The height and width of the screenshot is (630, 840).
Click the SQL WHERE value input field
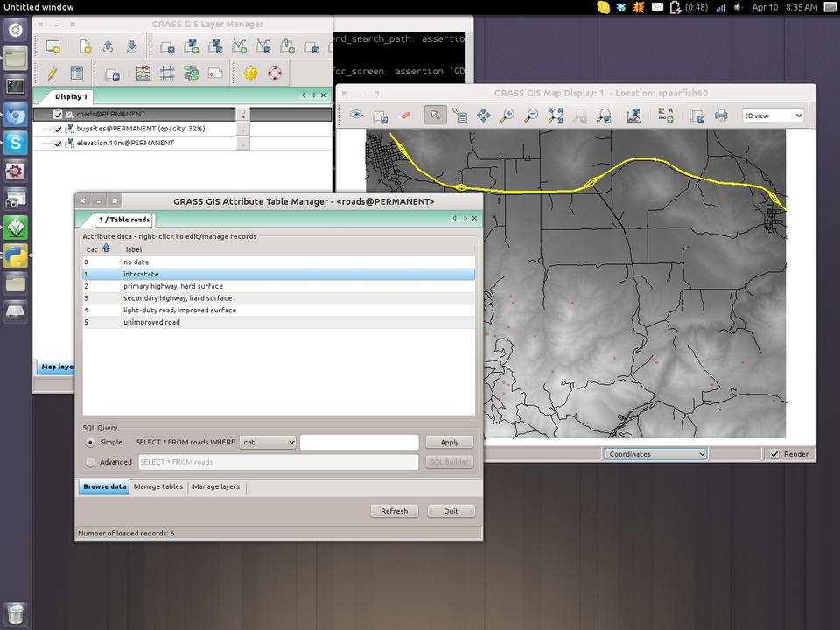359,443
